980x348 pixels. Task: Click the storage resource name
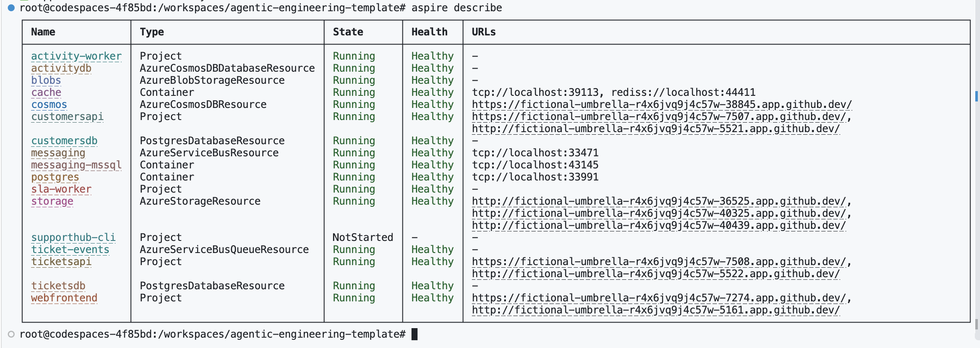click(x=52, y=201)
